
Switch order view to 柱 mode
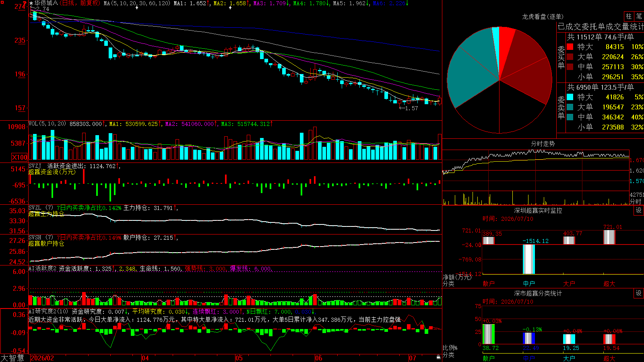[x=629, y=16]
